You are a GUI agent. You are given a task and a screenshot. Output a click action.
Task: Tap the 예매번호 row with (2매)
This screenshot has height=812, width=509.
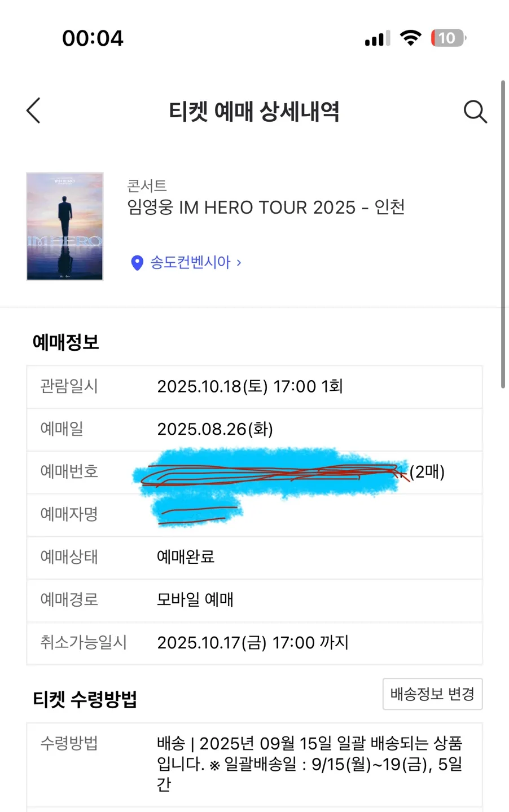[254, 473]
